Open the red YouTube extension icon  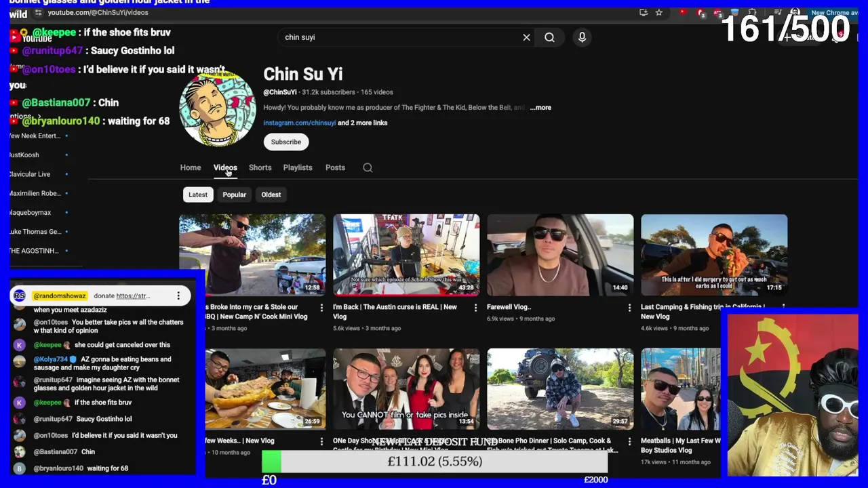(x=683, y=12)
